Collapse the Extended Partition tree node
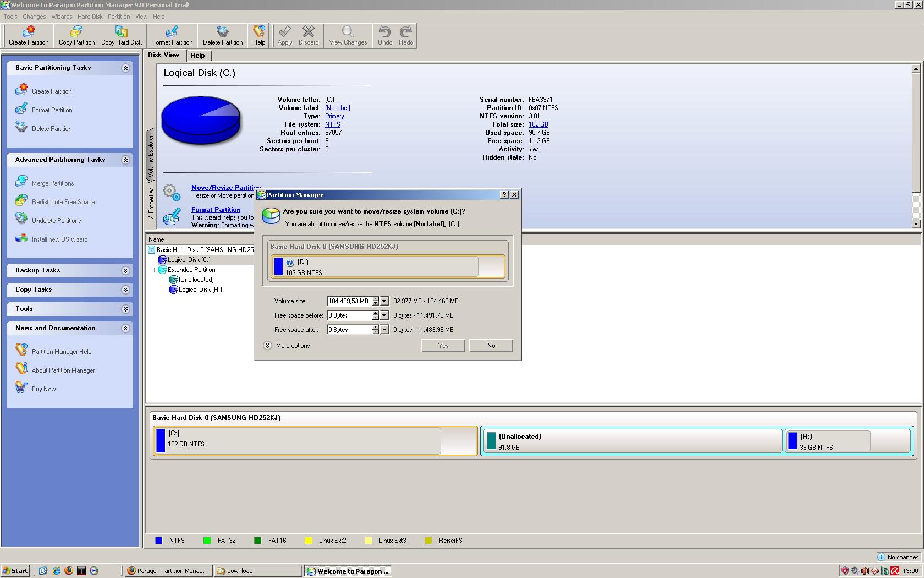Viewport: 924px width, 578px height. [x=152, y=270]
